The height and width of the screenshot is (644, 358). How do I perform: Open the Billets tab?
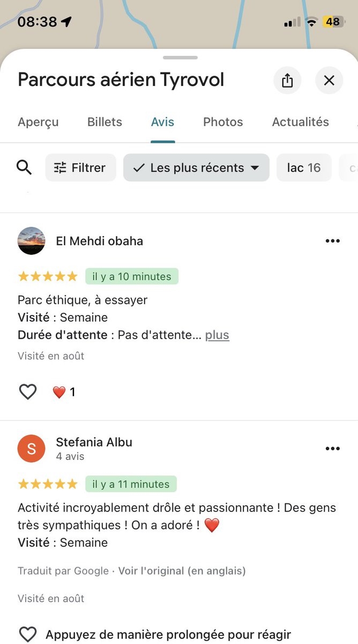pyautogui.click(x=105, y=122)
